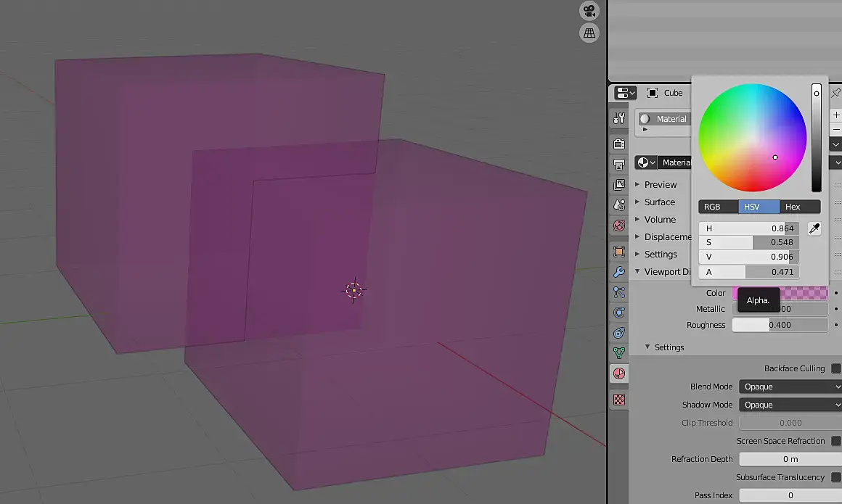This screenshot has height=504, width=842.
Task: Toggle the camera view icon in viewport
Action: [589, 11]
